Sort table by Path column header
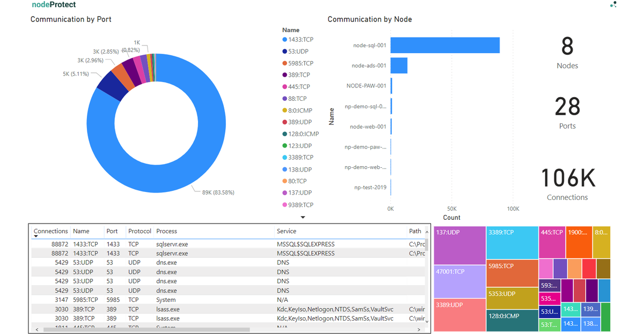Image resolution: width=644 pixels, height=334 pixels. 415,231
